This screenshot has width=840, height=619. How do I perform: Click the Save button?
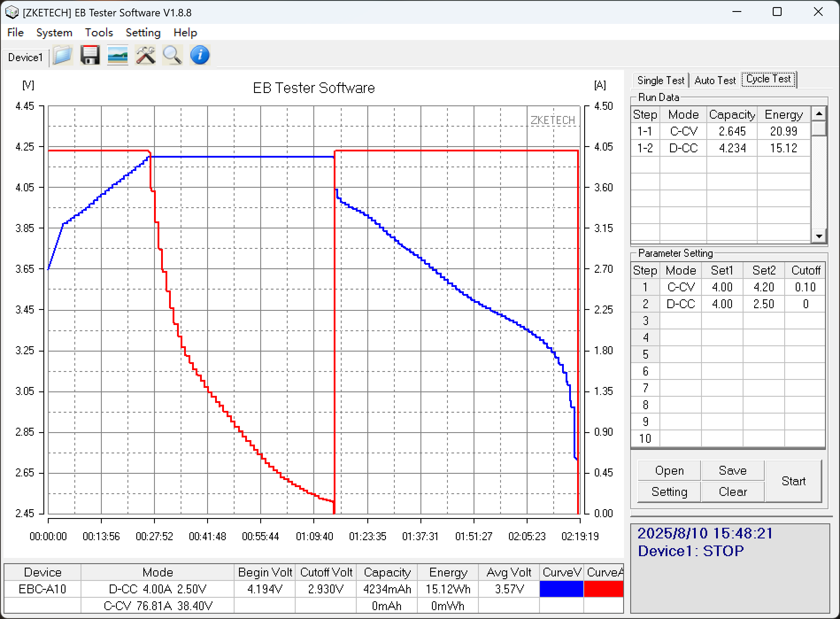coord(733,471)
